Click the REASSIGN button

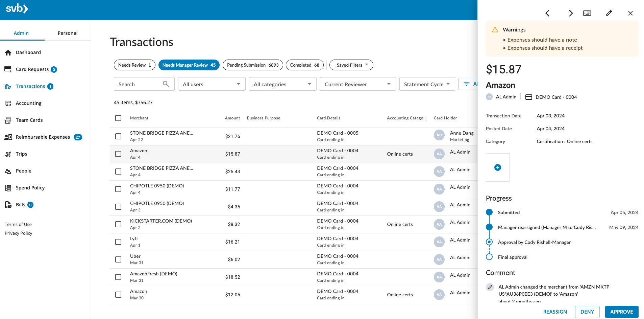(x=555, y=312)
